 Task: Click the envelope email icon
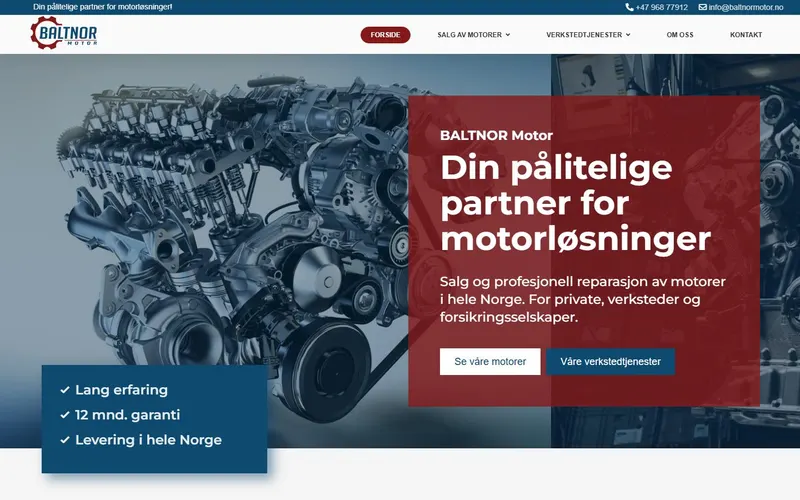[x=703, y=7]
